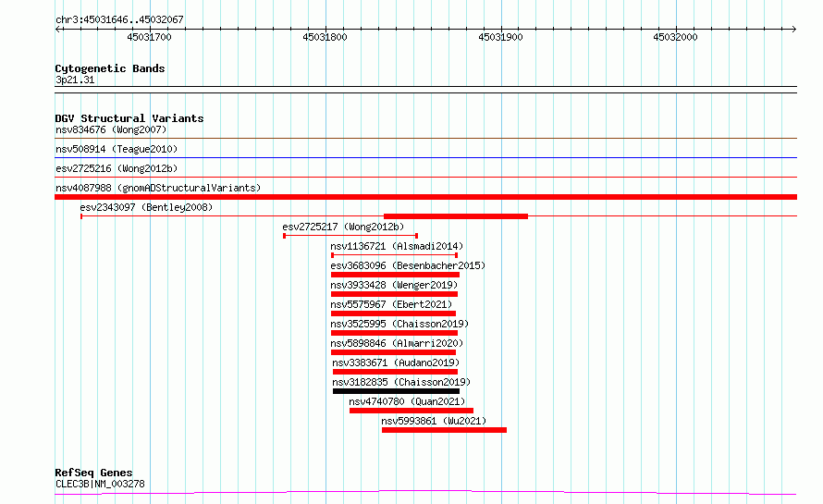Click the 3p21.31 cytogenetic band label
823x504 pixels.
(x=75, y=80)
